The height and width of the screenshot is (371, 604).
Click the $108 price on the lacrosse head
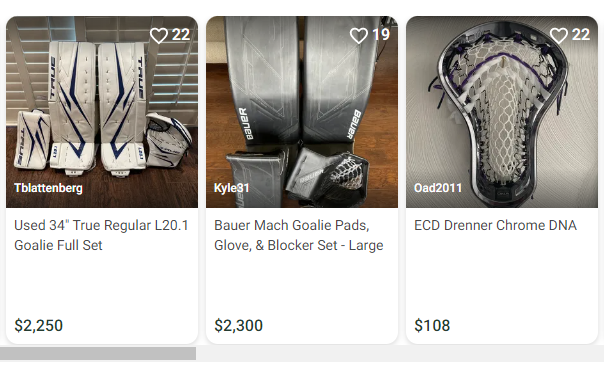(432, 326)
